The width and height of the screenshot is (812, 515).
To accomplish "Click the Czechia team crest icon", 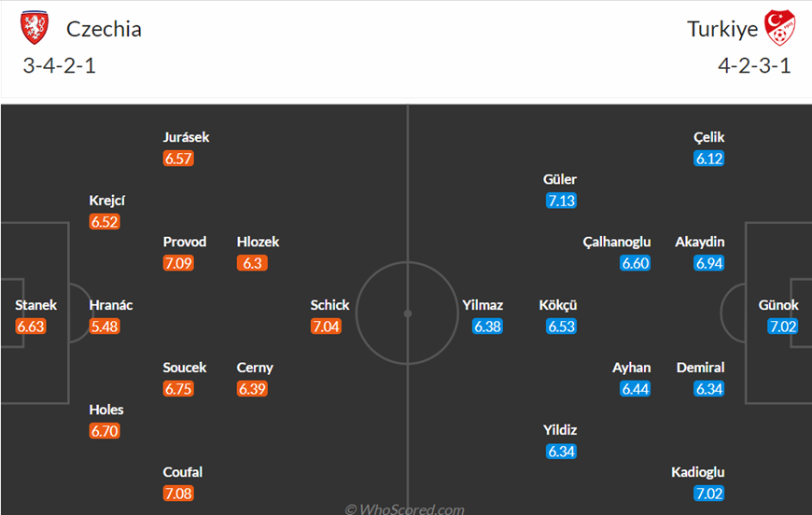I will (x=35, y=27).
